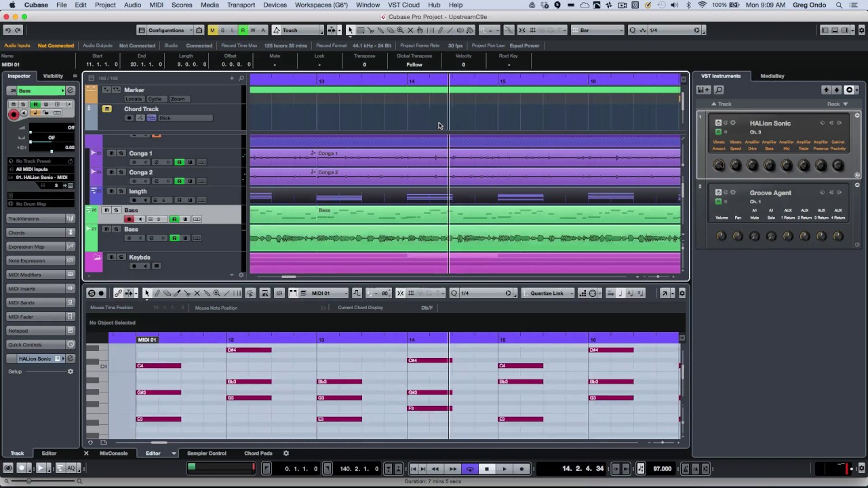Open the lower zone tab settings gear

(285, 453)
